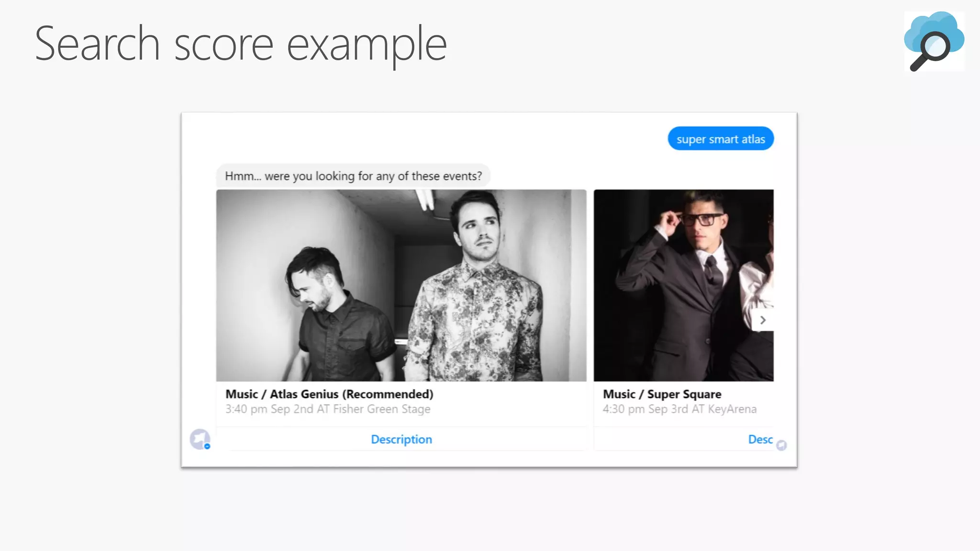980x551 pixels.
Task: Open the truncated Desc button for Super Square
Action: point(760,439)
